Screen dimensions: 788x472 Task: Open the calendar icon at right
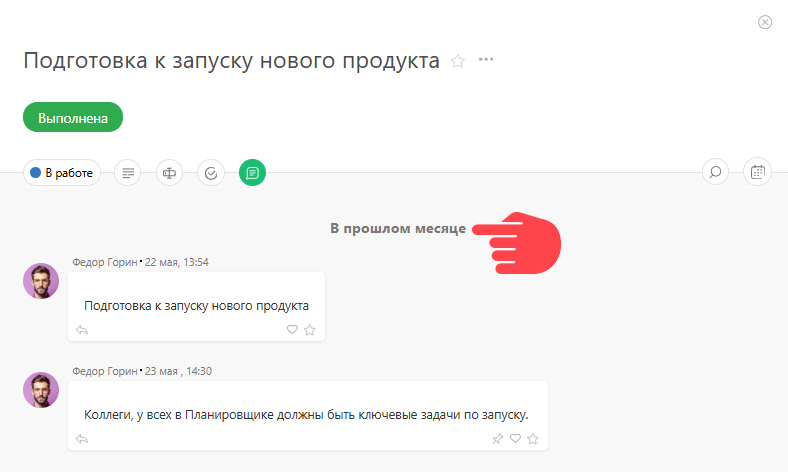tap(757, 172)
